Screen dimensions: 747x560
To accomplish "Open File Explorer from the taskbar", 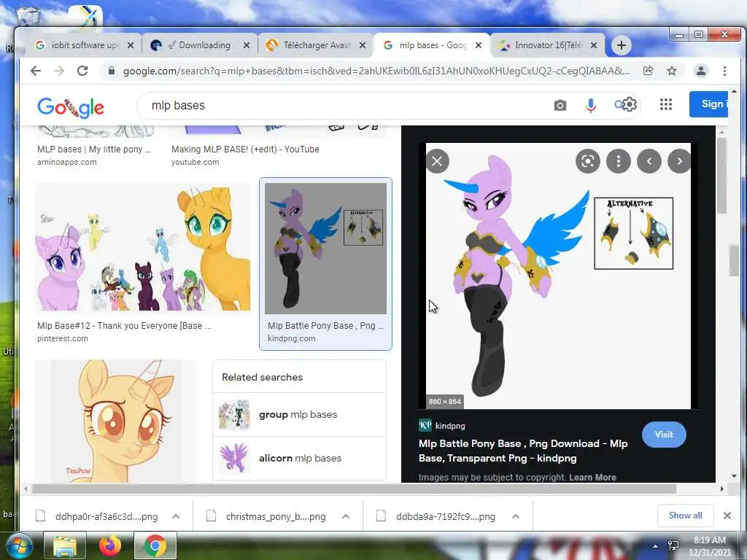I will tap(65, 546).
